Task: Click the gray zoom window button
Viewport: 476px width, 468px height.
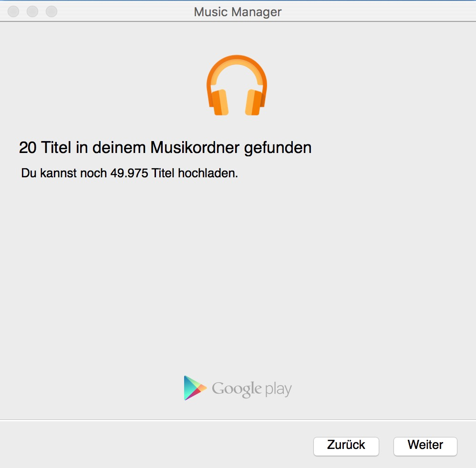Action: [51, 11]
